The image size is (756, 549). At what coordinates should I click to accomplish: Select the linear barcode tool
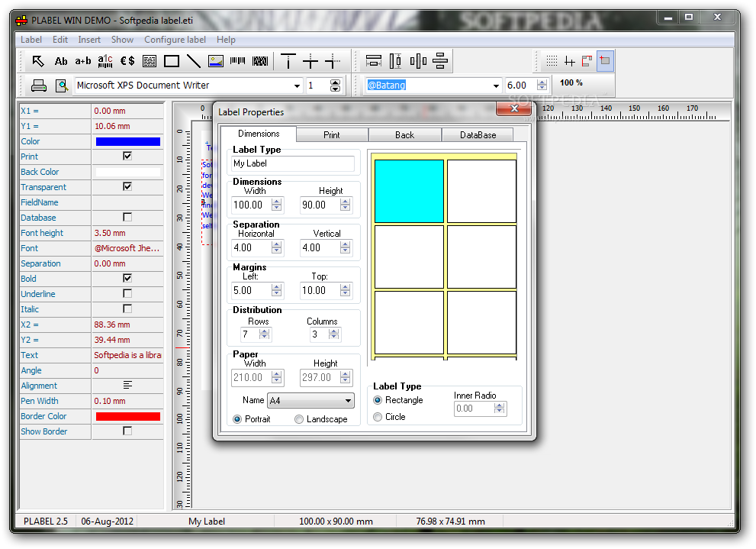coord(237,61)
